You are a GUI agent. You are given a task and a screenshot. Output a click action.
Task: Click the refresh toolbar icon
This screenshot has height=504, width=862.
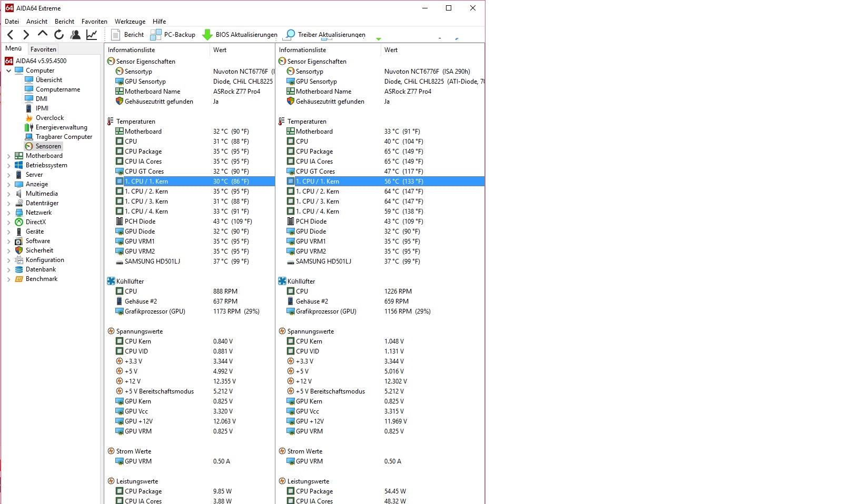[59, 35]
